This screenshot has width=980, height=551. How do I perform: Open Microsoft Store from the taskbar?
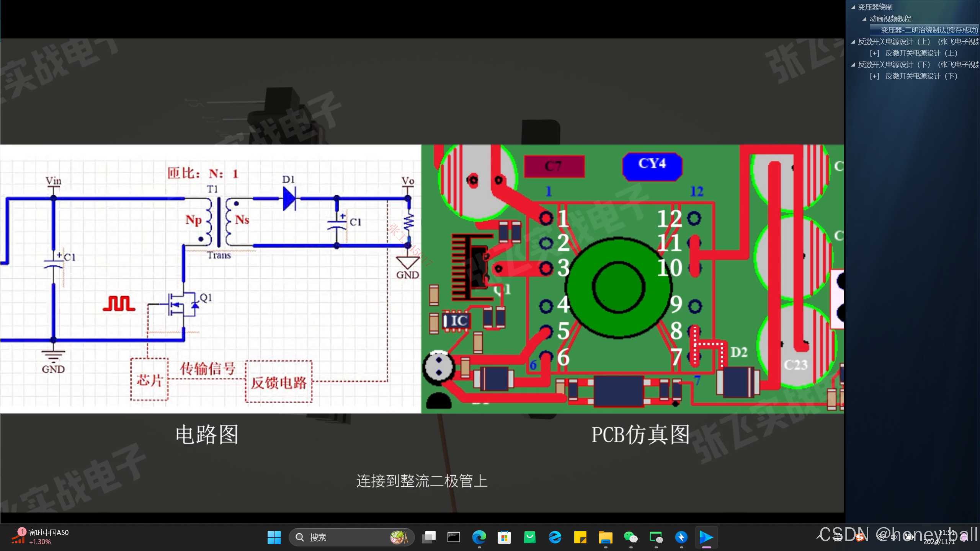[504, 537]
